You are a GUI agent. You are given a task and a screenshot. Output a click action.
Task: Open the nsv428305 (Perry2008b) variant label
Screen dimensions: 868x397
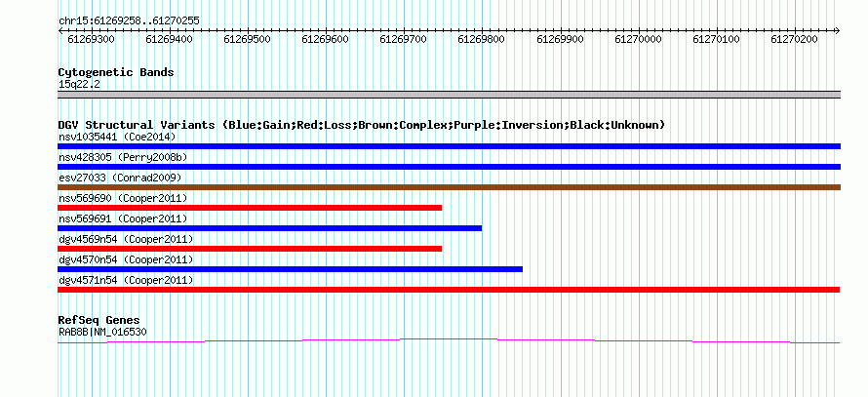(123, 157)
